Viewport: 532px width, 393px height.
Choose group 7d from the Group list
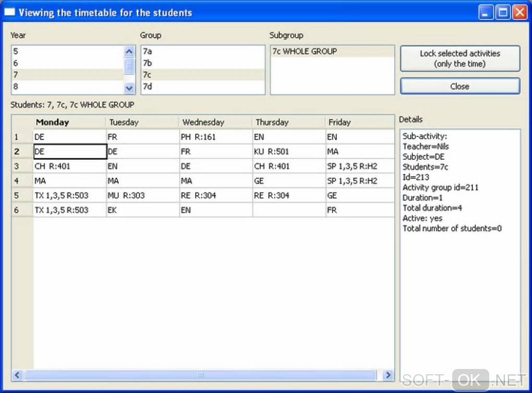(x=202, y=87)
